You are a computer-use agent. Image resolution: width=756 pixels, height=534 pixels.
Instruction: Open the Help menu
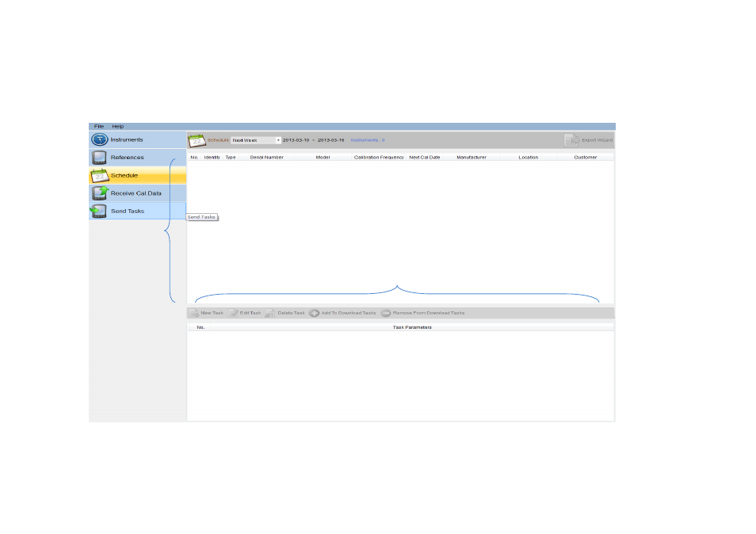(x=117, y=126)
